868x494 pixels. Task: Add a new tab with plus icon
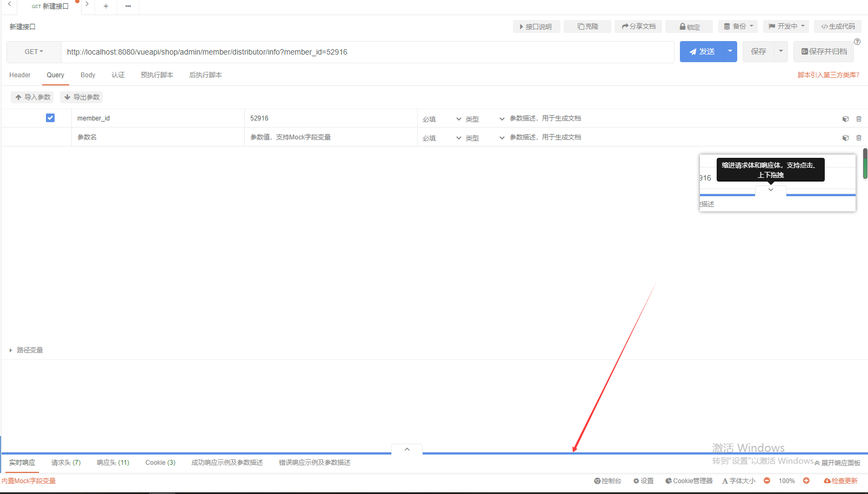(x=106, y=6)
